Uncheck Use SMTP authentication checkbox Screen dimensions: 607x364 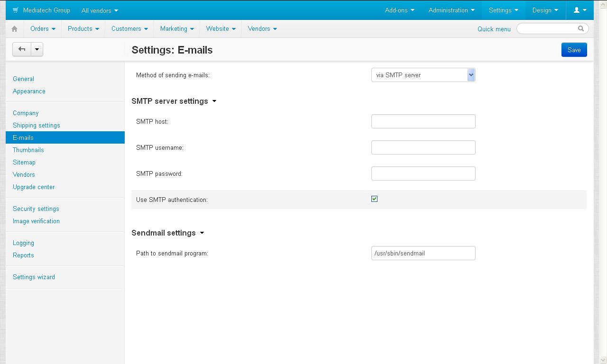click(x=374, y=199)
